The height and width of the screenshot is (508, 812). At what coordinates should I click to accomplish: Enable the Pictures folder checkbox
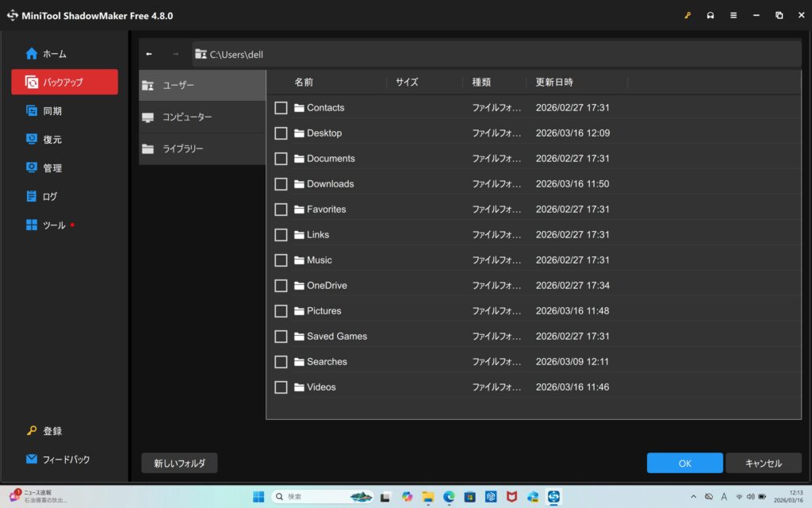(281, 311)
